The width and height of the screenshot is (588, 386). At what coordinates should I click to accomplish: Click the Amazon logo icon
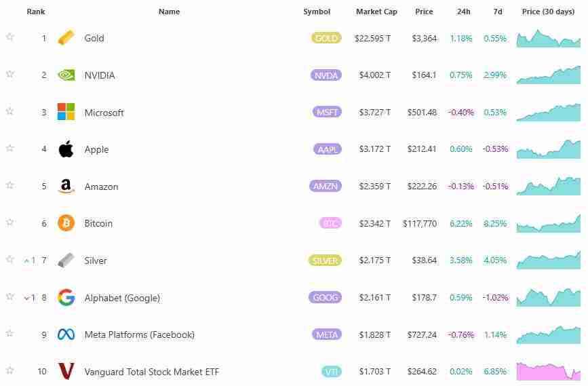66,187
